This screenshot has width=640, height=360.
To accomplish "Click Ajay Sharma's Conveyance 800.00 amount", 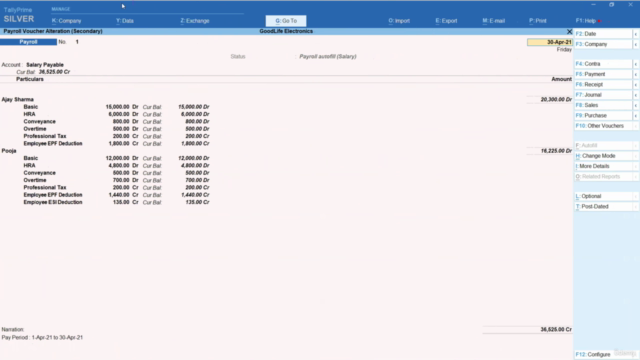I will coord(121,122).
